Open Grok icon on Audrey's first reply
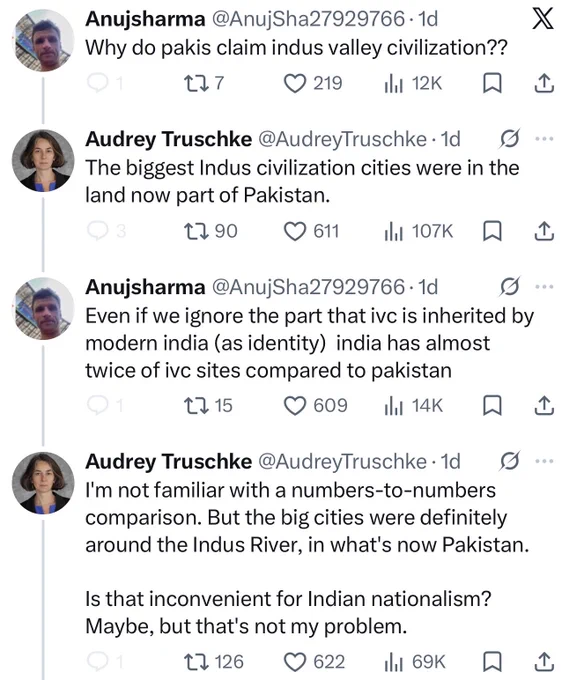 tap(510, 139)
